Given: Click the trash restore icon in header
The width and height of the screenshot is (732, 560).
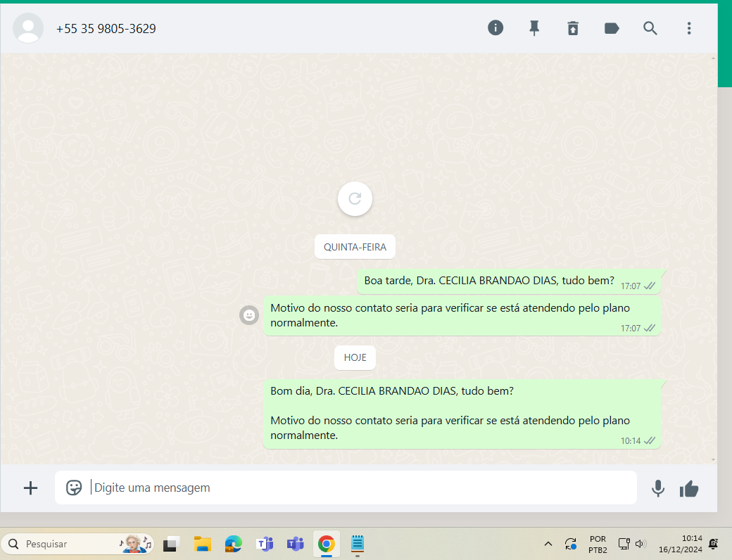Looking at the screenshot, I should 573,28.
